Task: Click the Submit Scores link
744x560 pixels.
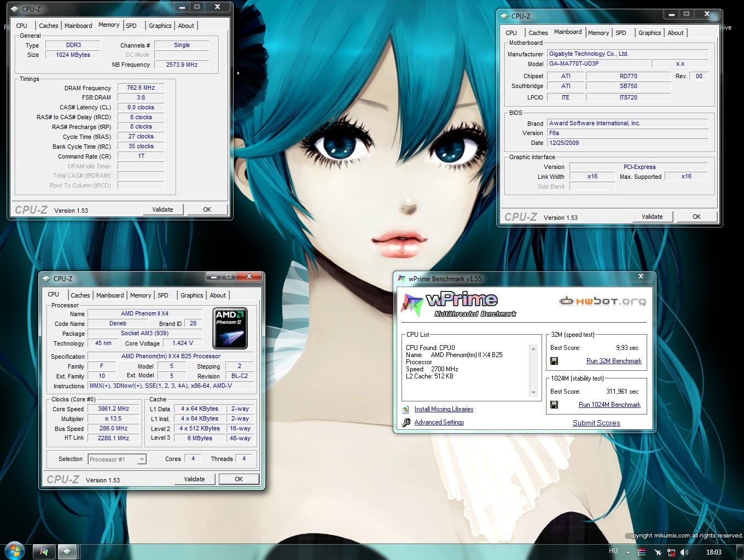Action: click(596, 423)
